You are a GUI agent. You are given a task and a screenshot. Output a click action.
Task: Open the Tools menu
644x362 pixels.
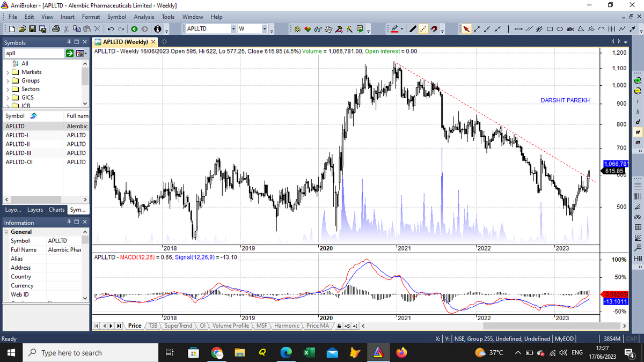(x=168, y=17)
